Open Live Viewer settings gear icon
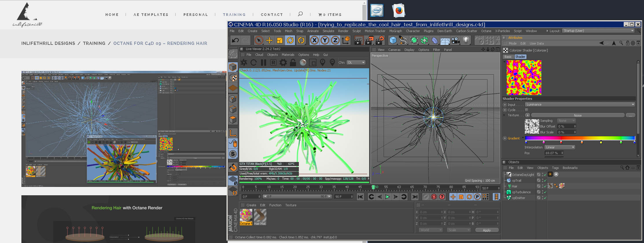This screenshot has width=644, height=243. coord(283,62)
